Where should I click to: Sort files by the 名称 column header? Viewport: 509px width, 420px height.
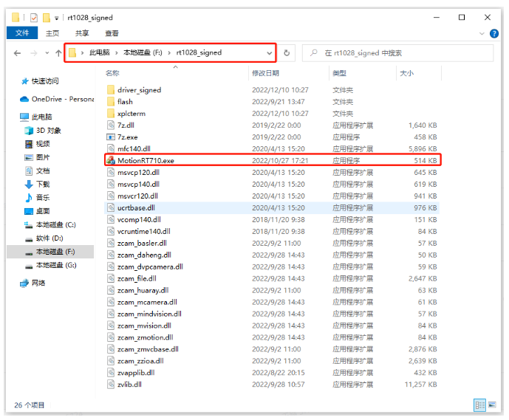[112, 73]
